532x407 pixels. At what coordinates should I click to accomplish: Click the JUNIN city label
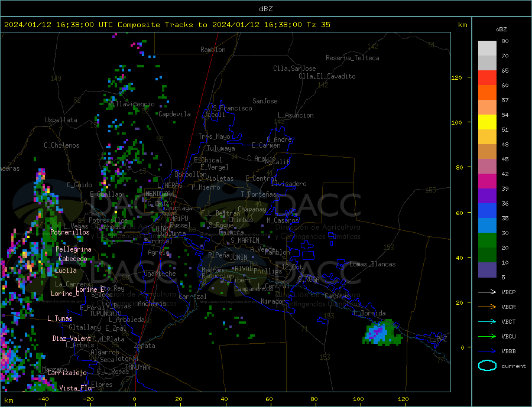[x=239, y=258]
